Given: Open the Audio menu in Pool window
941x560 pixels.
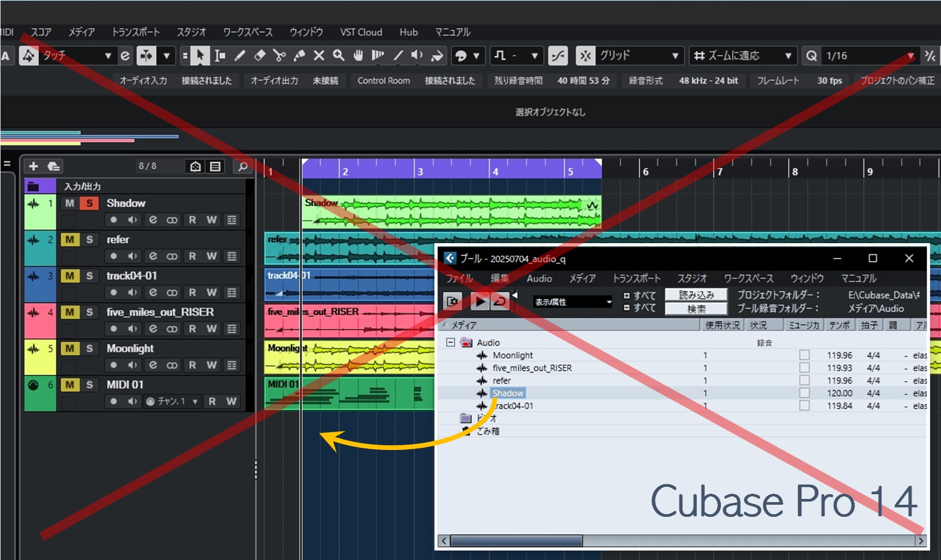Looking at the screenshot, I should click(x=539, y=278).
